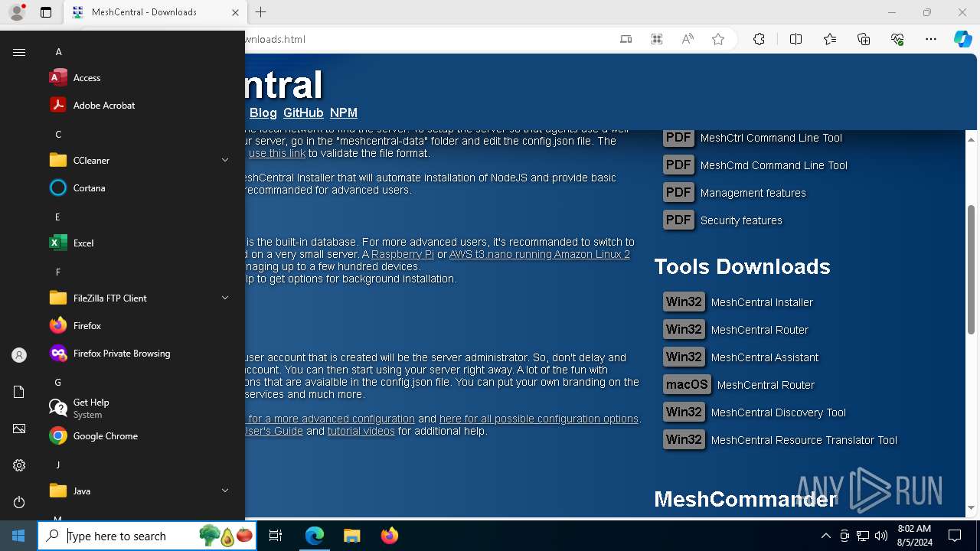
Task: Launch Adobe Acrobat from the app list
Action: 140,106
